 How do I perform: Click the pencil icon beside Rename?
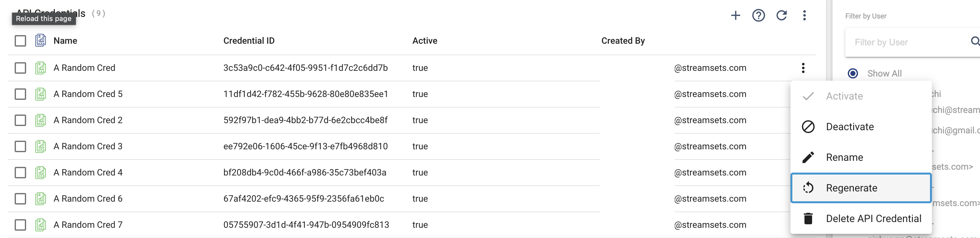[808, 157]
